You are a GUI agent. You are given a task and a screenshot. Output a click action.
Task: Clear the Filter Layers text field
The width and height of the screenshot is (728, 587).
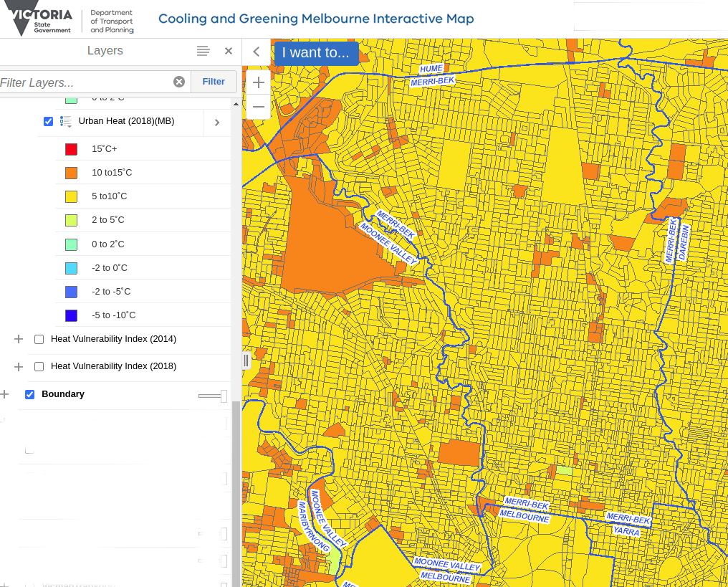click(x=179, y=82)
